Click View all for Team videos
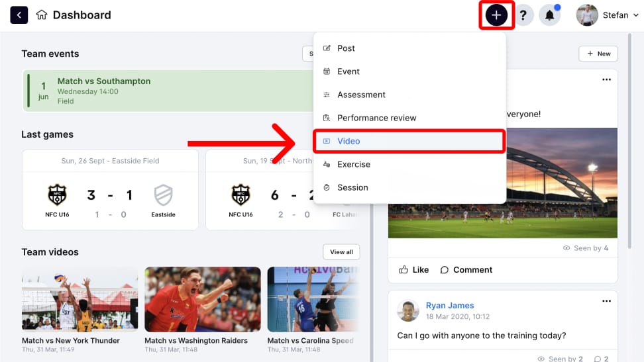This screenshot has height=362, width=644. pyautogui.click(x=341, y=252)
